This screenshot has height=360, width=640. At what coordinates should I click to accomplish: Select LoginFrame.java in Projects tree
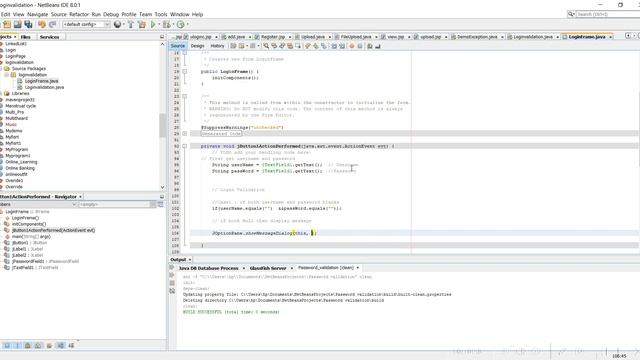click(41, 81)
